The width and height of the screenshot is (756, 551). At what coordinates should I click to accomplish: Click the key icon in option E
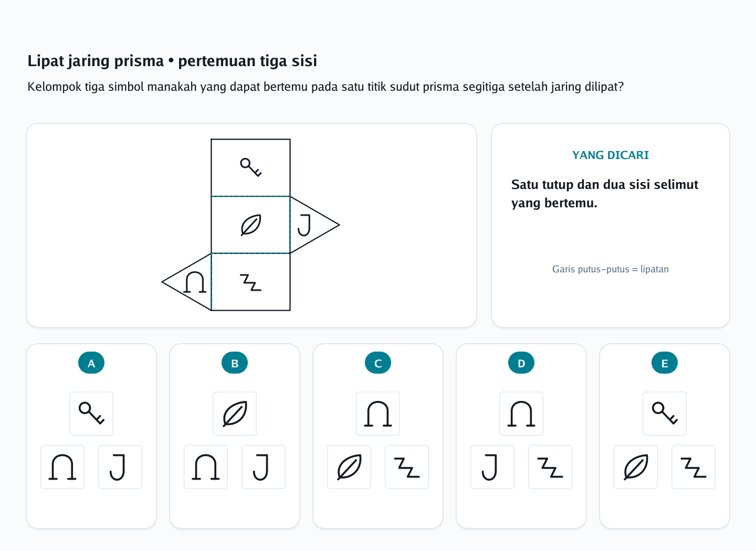tap(665, 414)
